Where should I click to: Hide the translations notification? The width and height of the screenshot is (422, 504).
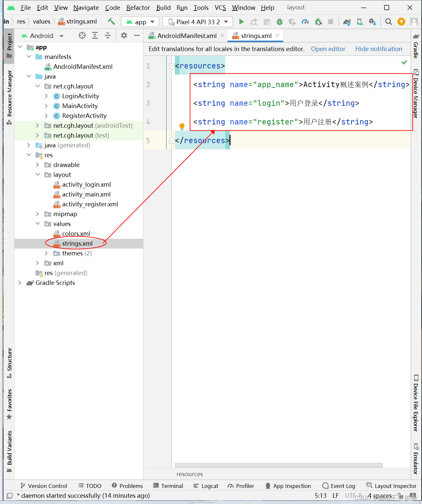[378, 49]
